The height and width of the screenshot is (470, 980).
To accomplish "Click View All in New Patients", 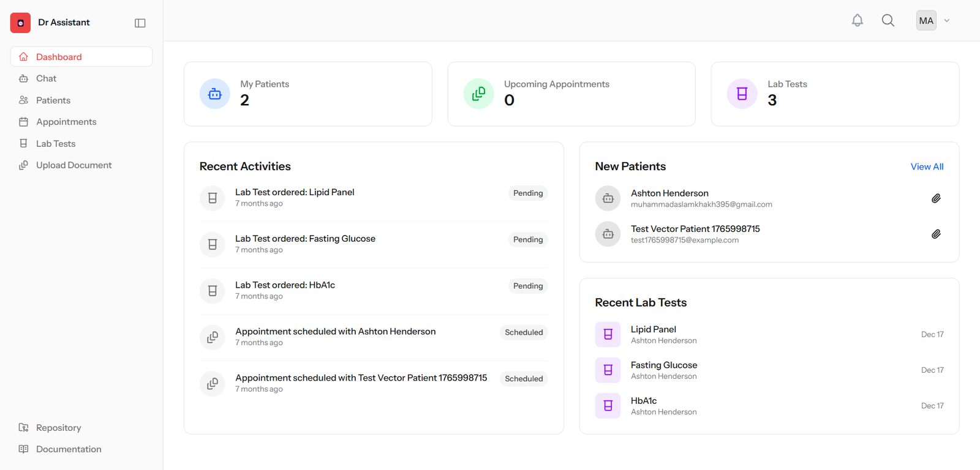I will point(927,166).
